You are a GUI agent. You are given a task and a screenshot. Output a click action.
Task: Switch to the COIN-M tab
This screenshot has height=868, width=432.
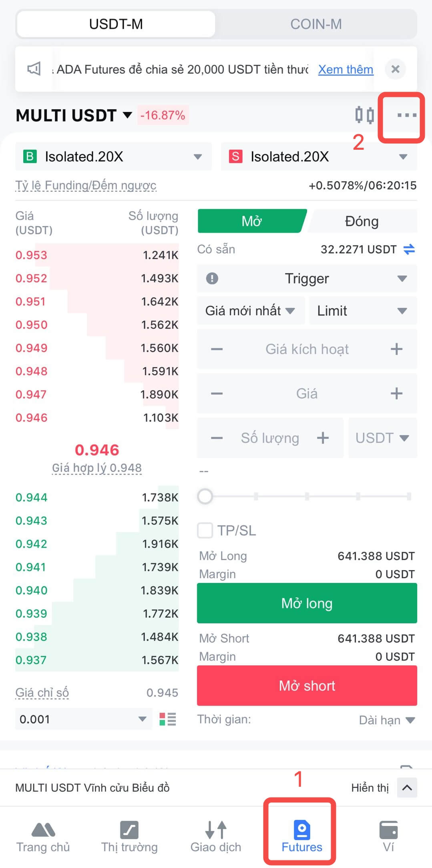(316, 24)
